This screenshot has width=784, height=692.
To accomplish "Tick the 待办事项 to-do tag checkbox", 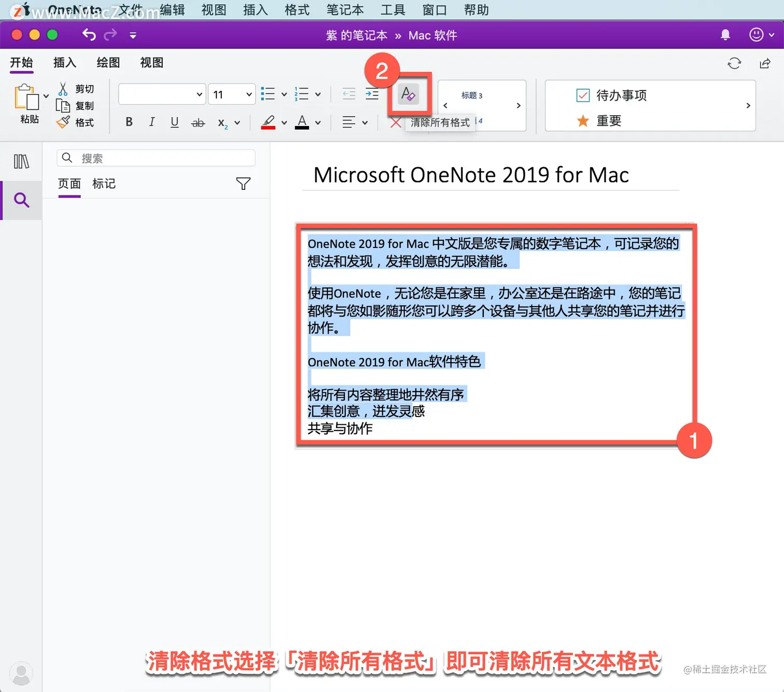I will (583, 95).
